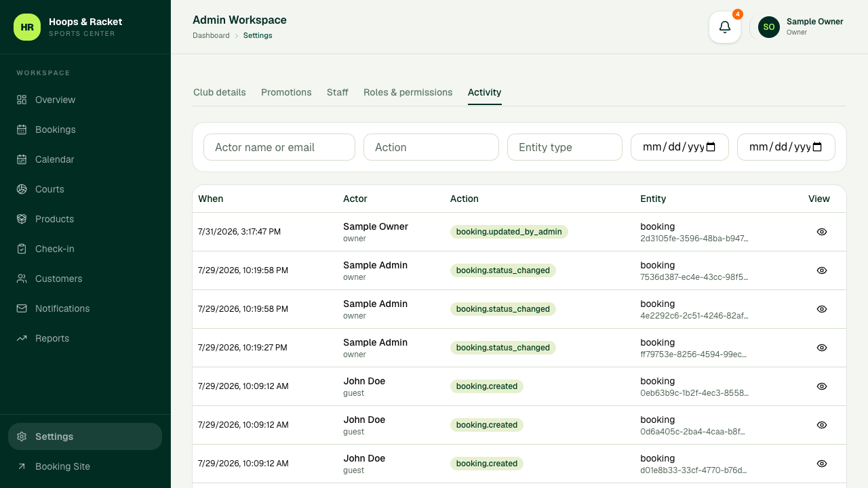Switch to Promotions tab
868x488 pixels.
tap(286, 92)
